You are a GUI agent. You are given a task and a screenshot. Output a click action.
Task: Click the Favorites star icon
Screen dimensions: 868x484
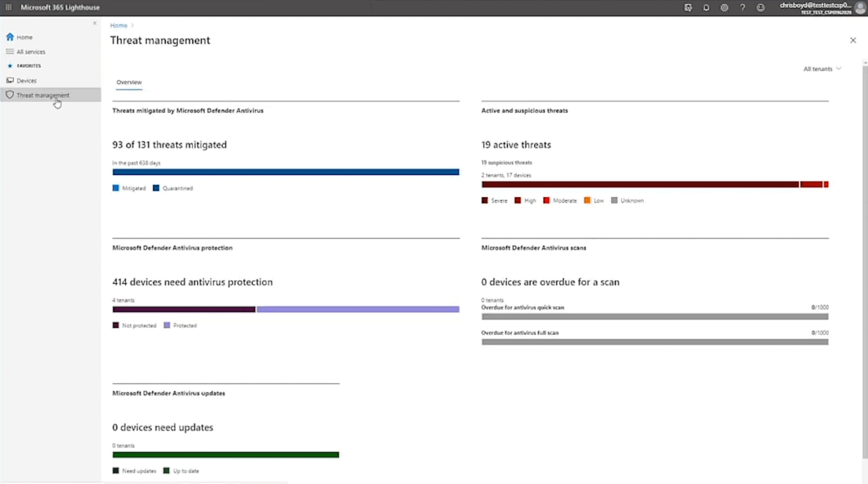click(9, 65)
